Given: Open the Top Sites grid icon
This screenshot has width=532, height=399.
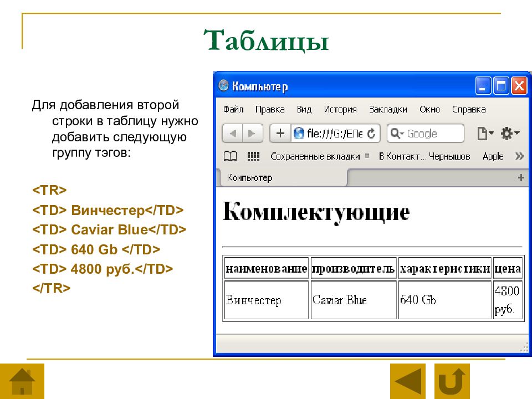Looking at the screenshot, I should pos(253,156).
